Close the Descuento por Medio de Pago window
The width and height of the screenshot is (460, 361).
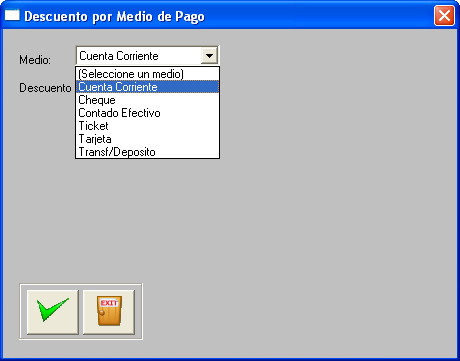tap(444, 15)
